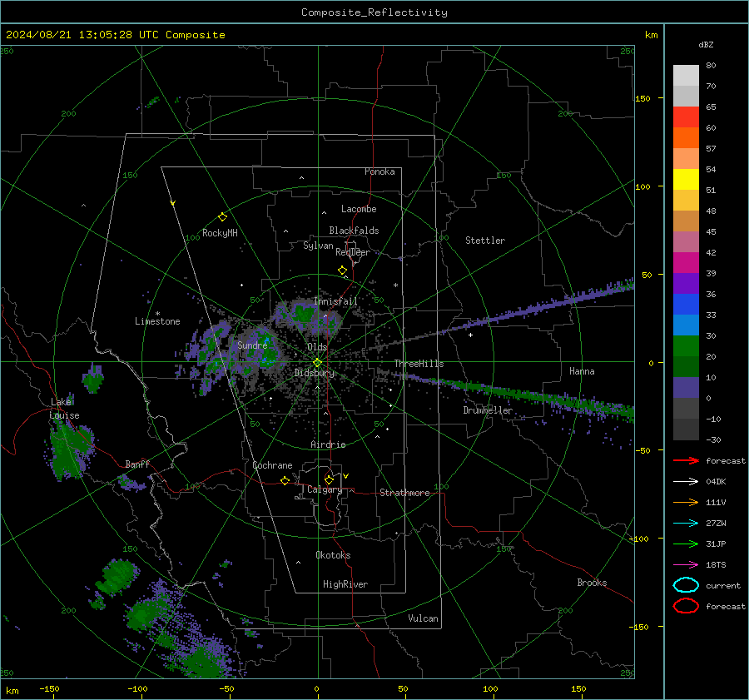Click the Banff label
The width and height of the screenshot is (749, 700).
click(x=137, y=464)
